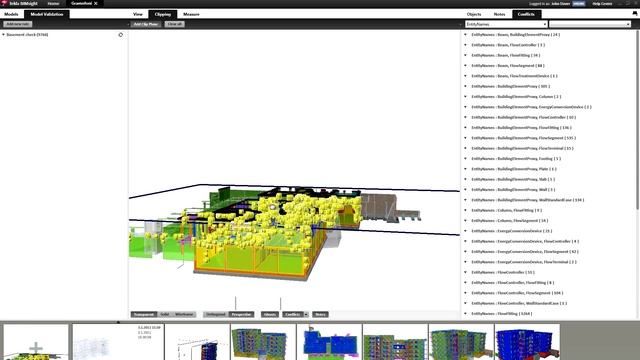Open the Measure tab
This screenshot has height=360, width=640.
(x=191, y=14)
